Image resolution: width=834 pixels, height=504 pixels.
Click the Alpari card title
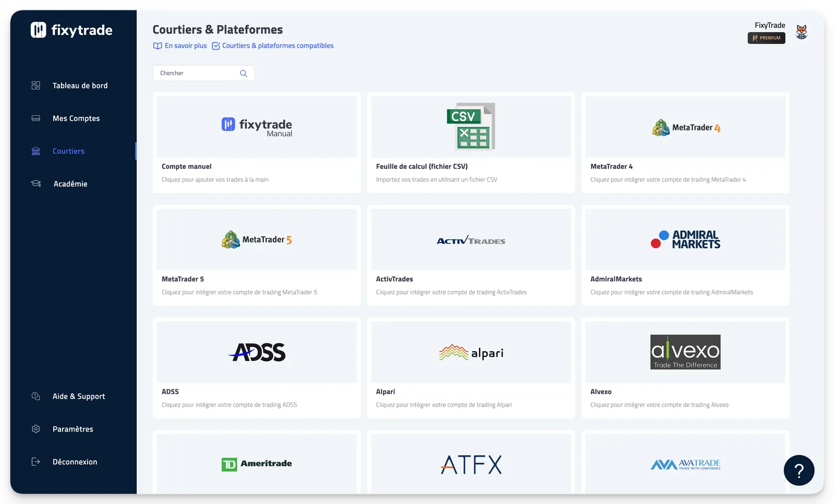click(x=386, y=392)
